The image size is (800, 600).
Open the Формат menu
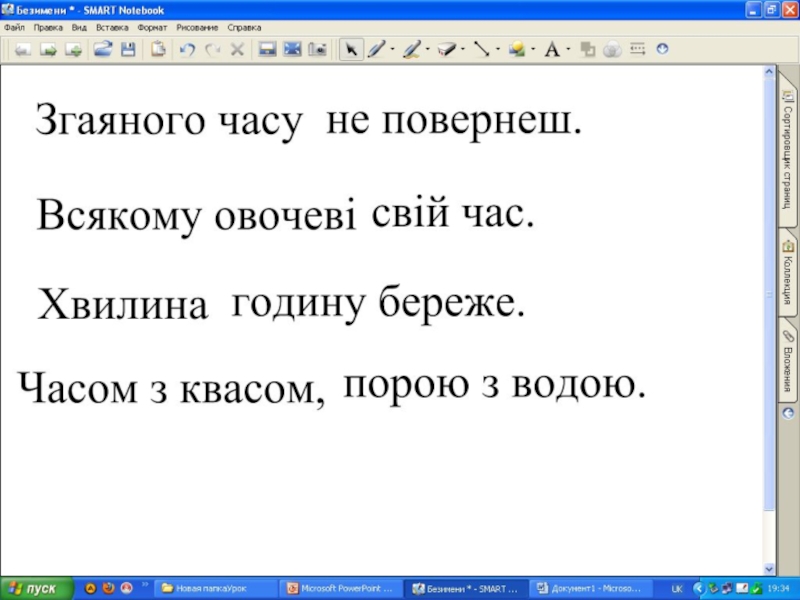pyautogui.click(x=152, y=28)
